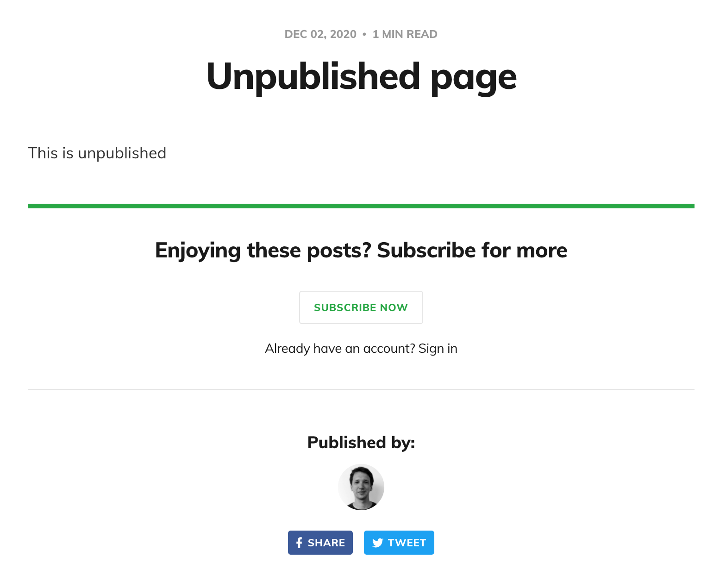Click the Facebook icon on the Share button
726x588 pixels.
pos(299,542)
